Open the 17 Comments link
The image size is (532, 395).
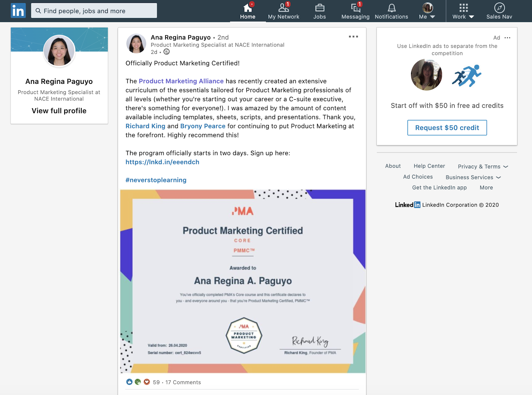click(183, 382)
